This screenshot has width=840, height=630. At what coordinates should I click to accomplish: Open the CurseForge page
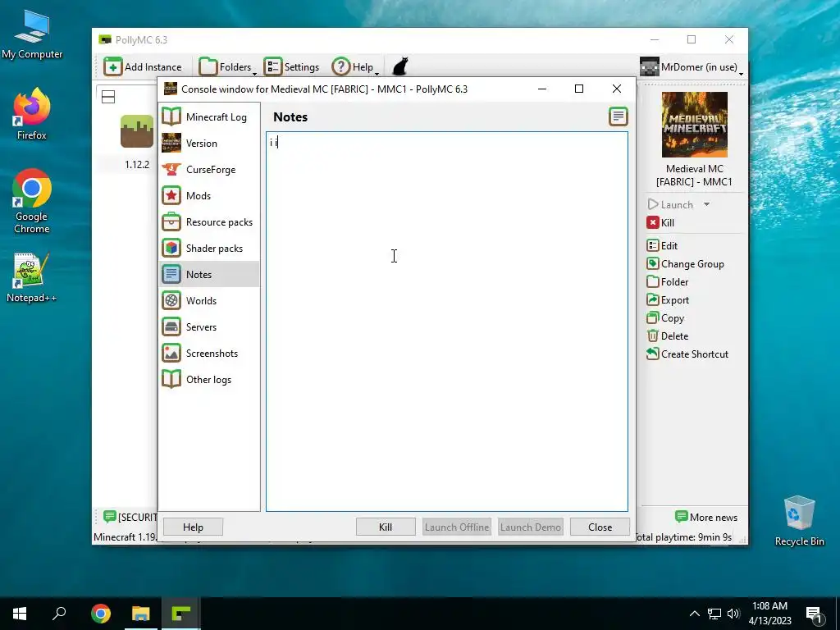click(x=209, y=169)
